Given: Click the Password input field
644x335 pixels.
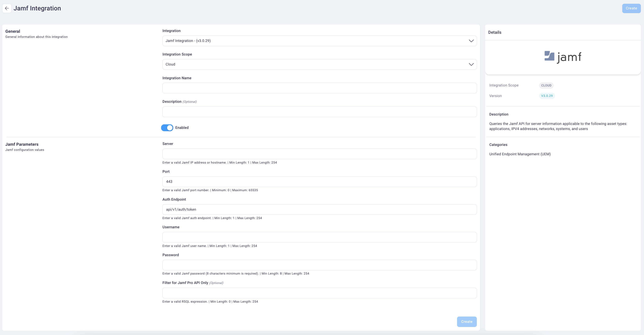Looking at the screenshot, I should coord(319,265).
